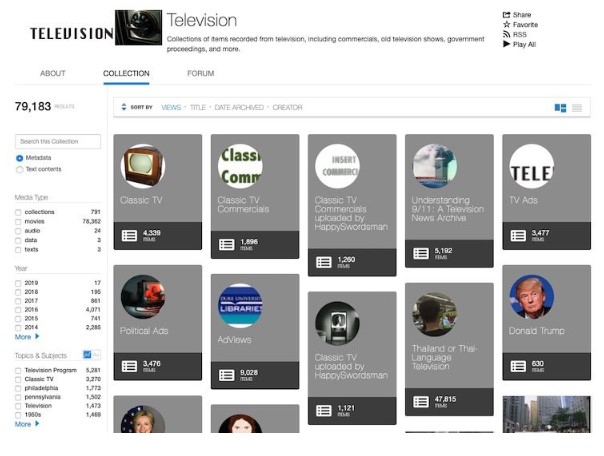The width and height of the screenshot is (604, 456).
Task: Enable the Classic TV topic checkbox
Action: pyautogui.click(x=18, y=380)
